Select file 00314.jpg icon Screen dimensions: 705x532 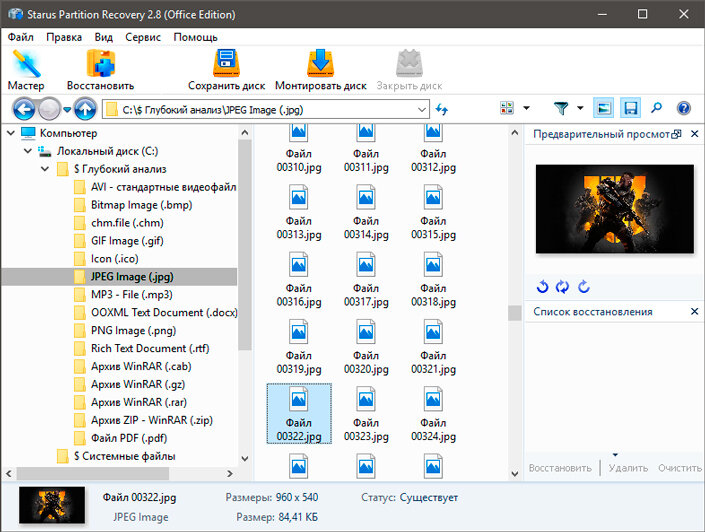[366, 197]
